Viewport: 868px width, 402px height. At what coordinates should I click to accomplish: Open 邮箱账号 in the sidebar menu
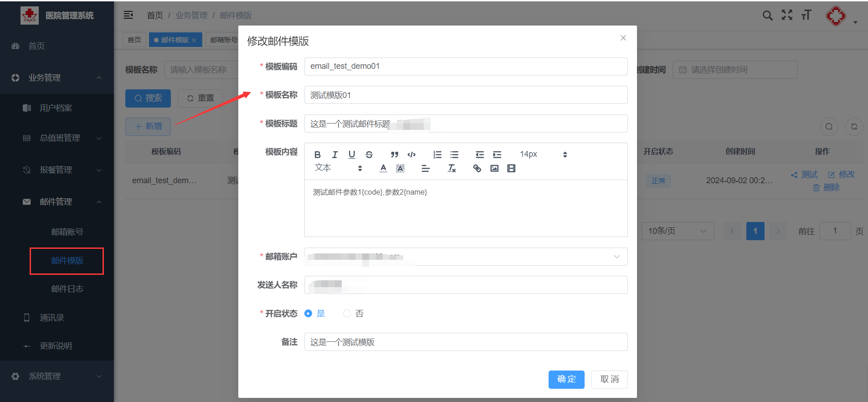click(67, 232)
